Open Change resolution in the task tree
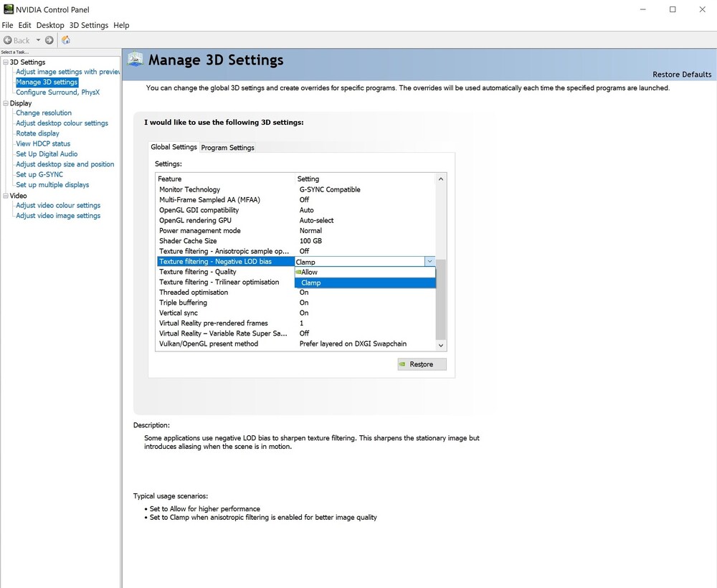The height and width of the screenshot is (588, 717). (44, 113)
